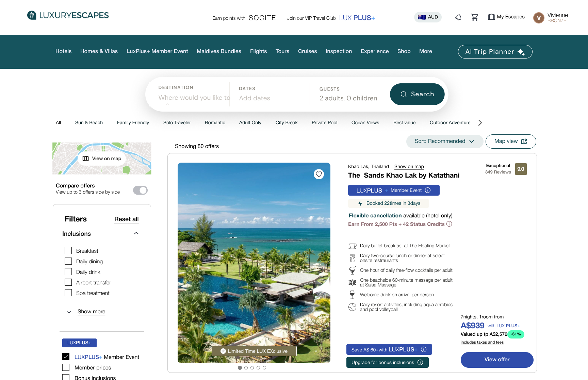Open Homes & Villas in navigation

tap(99, 51)
